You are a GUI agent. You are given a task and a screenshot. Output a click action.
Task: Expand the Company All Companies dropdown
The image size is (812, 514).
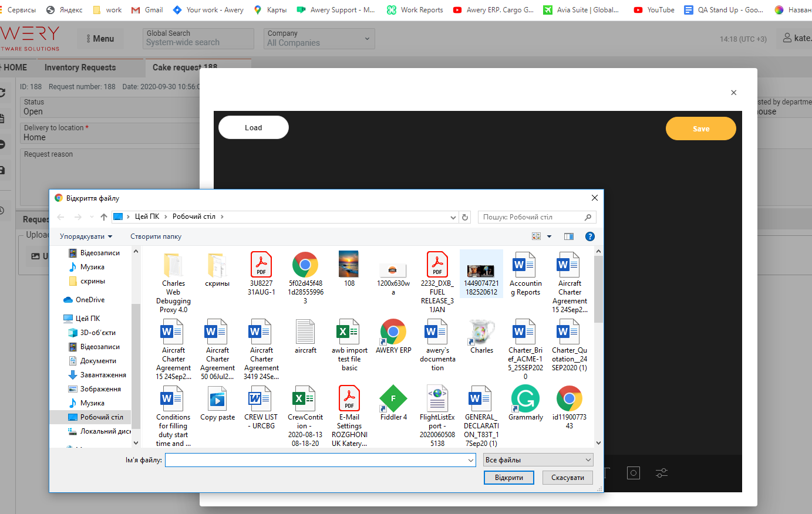coord(318,39)
